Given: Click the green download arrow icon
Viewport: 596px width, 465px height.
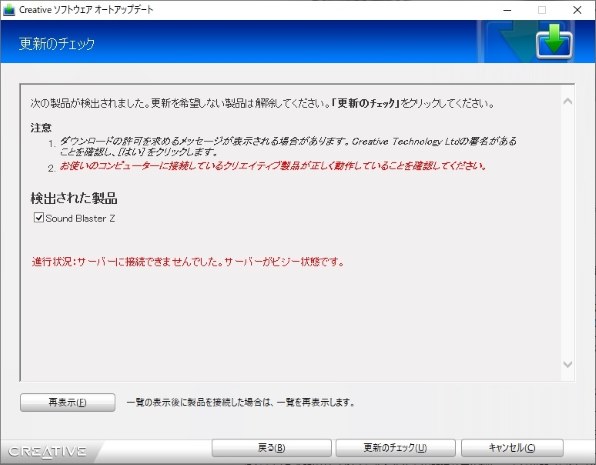Looking at the screenshot, I should pos(554,41).
